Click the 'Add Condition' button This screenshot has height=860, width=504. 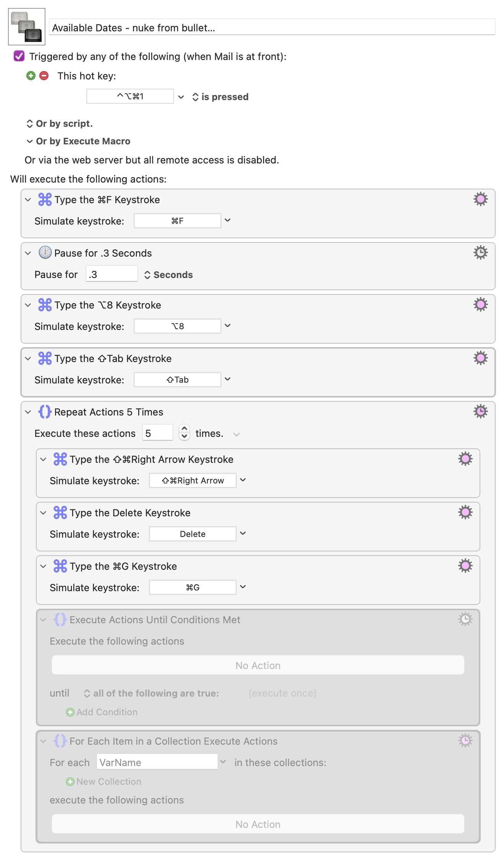pyautogui.click(x=102, y=712)
